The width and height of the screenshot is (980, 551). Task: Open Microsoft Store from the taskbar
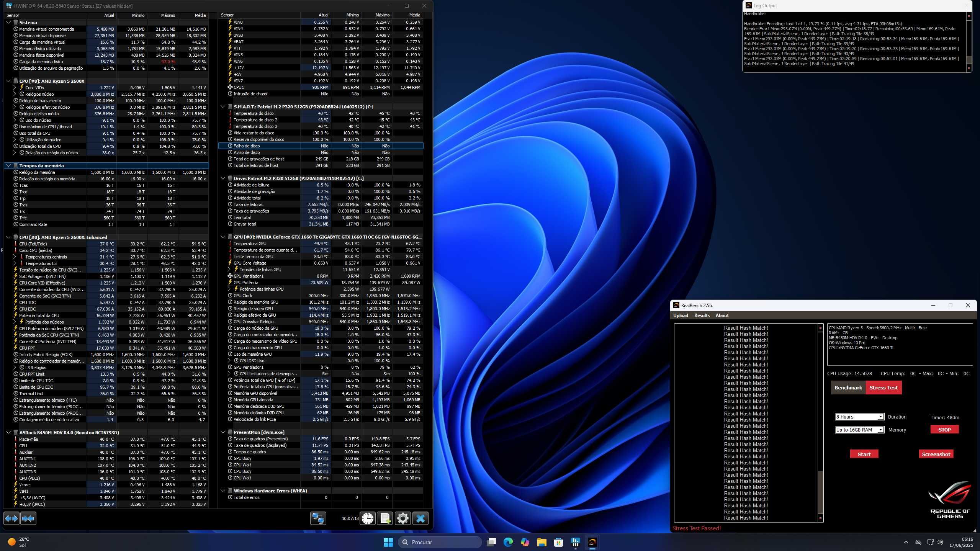click(558, 542)
